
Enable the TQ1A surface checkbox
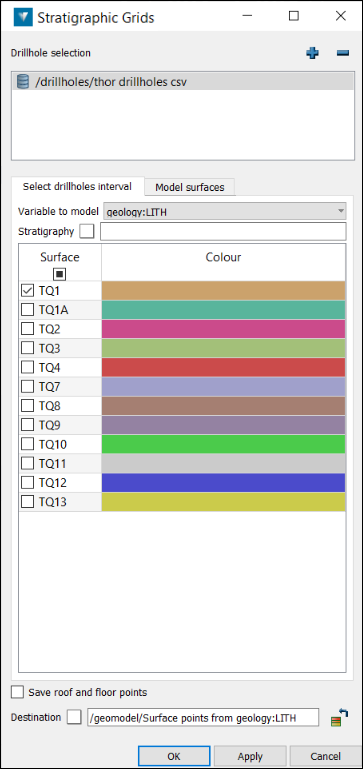[x=27, y=309]
